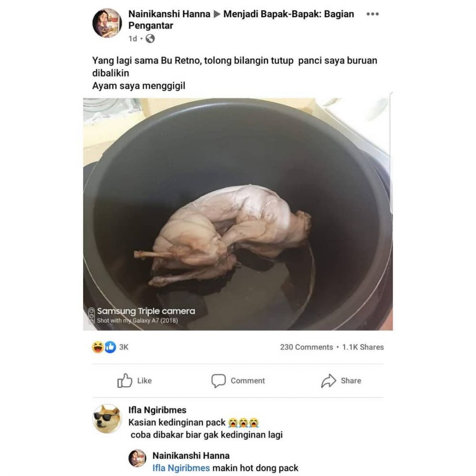This screenshot has height=476, width=476.
Task: Click the thumbs-up Like icon
Action: [x=125, y=380]
